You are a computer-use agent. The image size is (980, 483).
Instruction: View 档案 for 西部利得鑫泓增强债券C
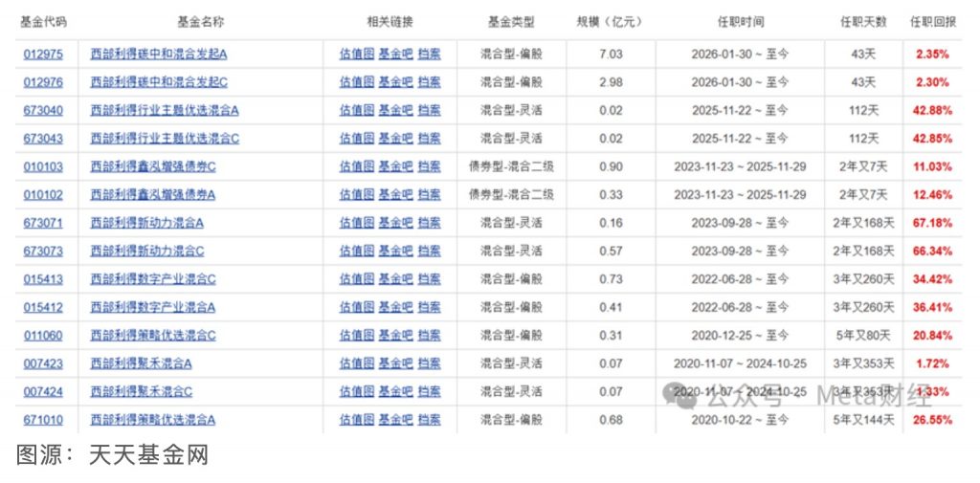[x=429, y=166]
